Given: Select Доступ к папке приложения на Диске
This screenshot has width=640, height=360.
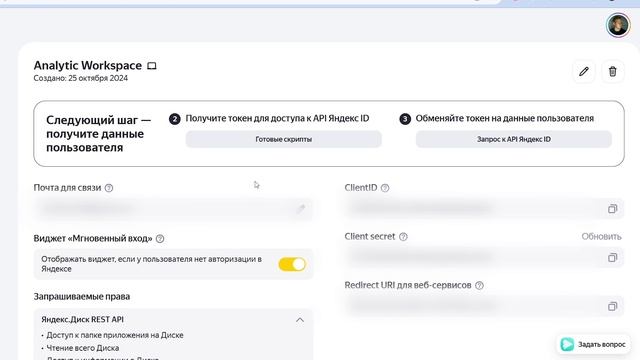Looking at the screenshot, I should [x=115, y=335].
